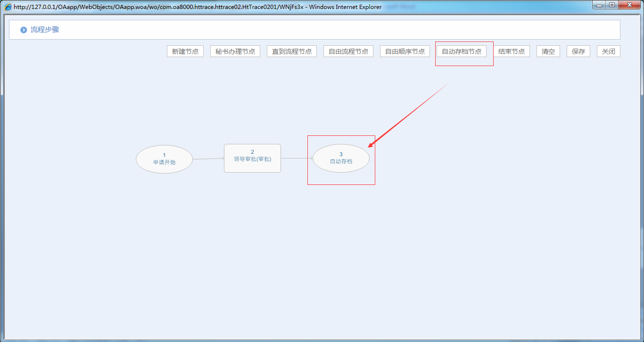Select node 3 自动存档 ellipse
Image resolution: width=644 pixels, height=342 pixels.
pos(341,158)
